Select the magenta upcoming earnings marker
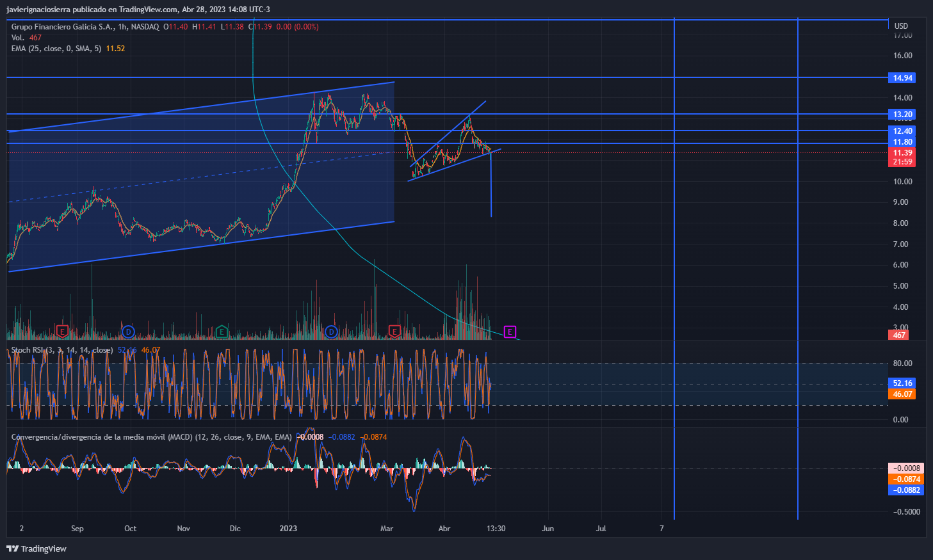Image resolution: width=933 pixels, height=560 pixels. (510, 332)
